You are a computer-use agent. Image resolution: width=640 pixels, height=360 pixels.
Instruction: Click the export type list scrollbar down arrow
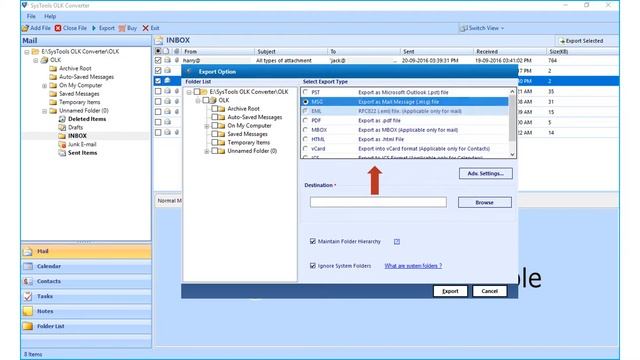(512, 155)
